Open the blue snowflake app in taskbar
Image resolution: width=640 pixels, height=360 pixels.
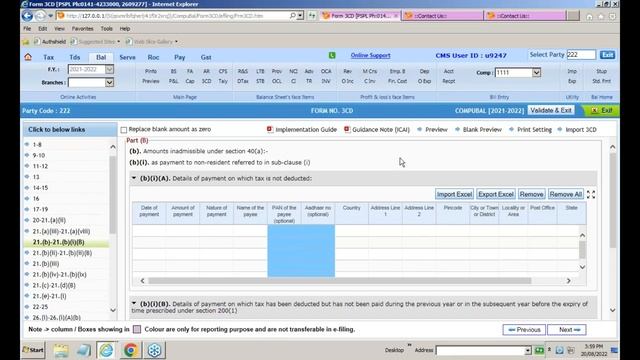coord(154,350)
